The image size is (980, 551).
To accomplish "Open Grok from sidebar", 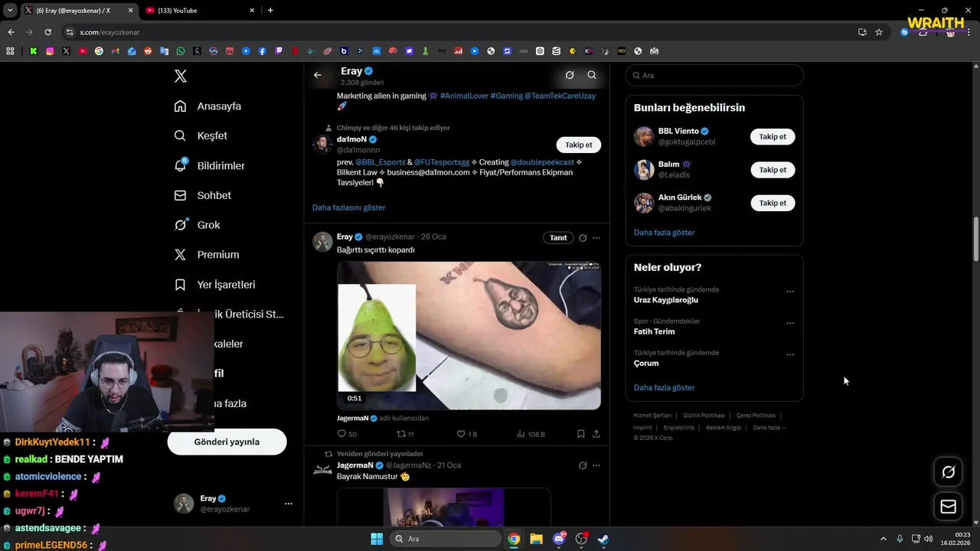I will (x=197, y=225).
